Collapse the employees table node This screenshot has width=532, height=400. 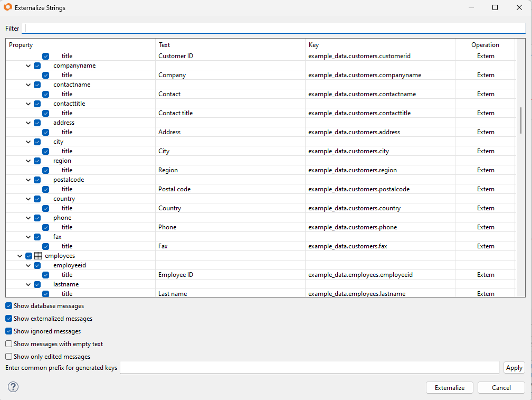coord(20,256)
